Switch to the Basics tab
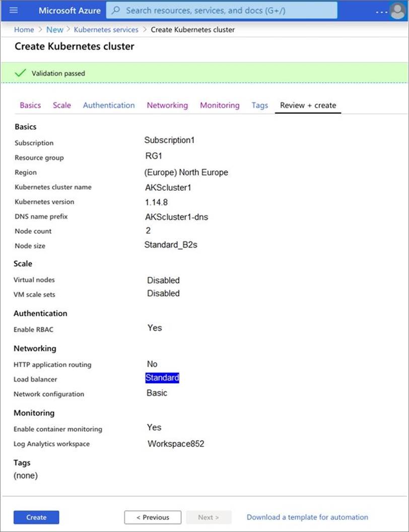 click(x=30, y=105)
